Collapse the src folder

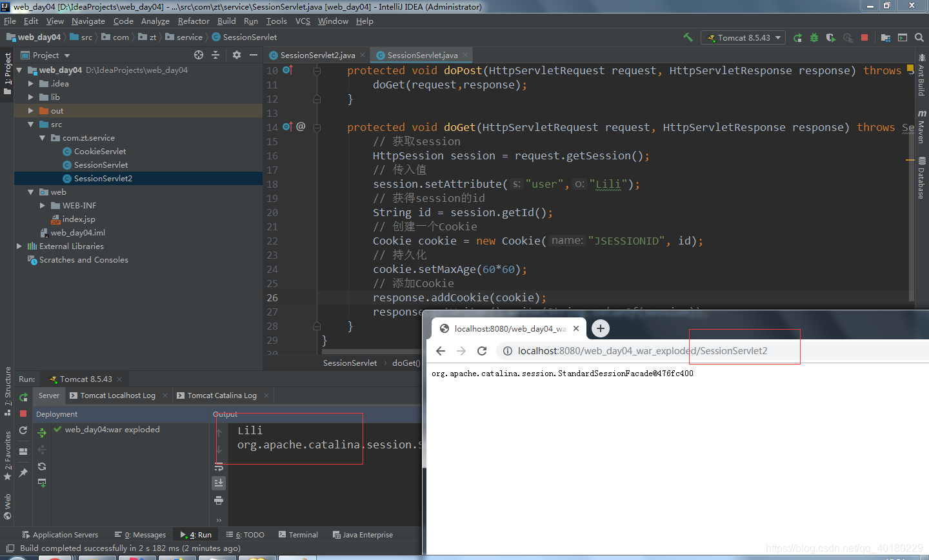(x=30, y=124)
